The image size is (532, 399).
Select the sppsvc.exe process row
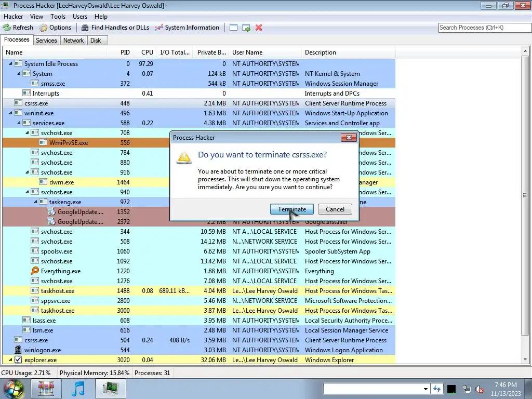[x=199, y=301]
